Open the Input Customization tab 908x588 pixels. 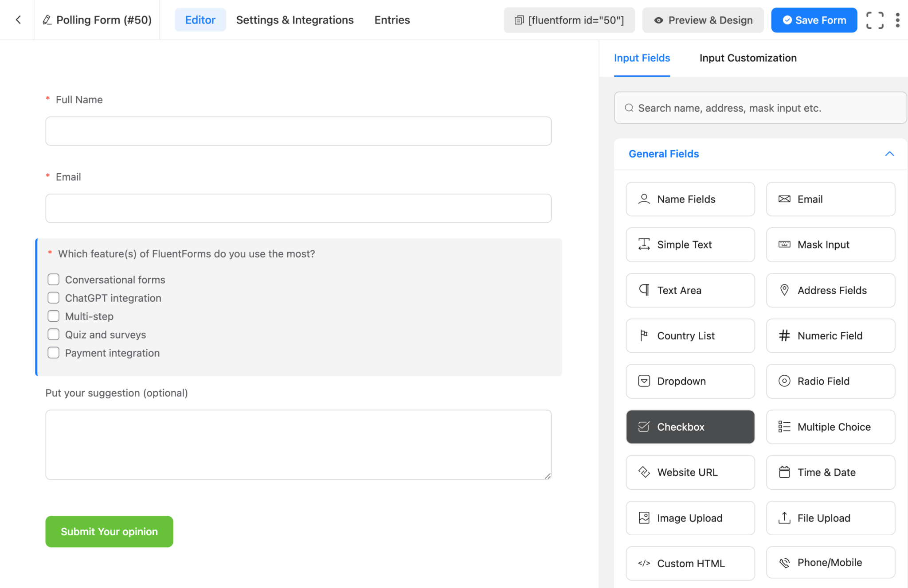tap(748, 58)
